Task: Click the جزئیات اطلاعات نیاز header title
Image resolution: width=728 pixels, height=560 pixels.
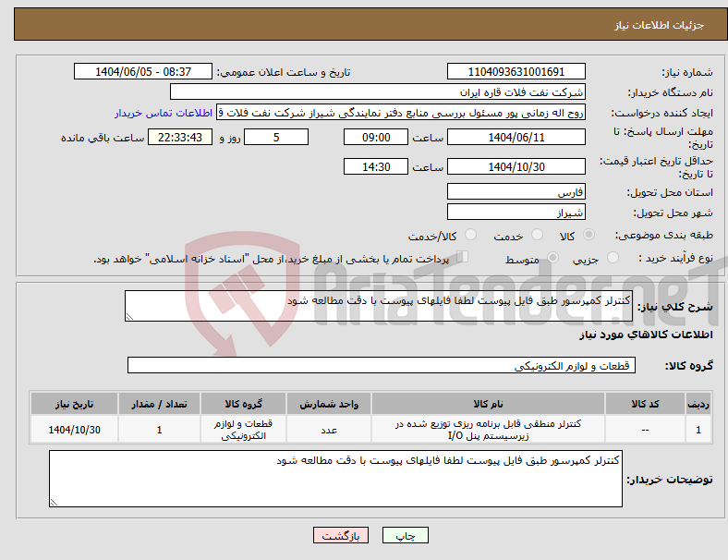Action: tap(660, 25)
